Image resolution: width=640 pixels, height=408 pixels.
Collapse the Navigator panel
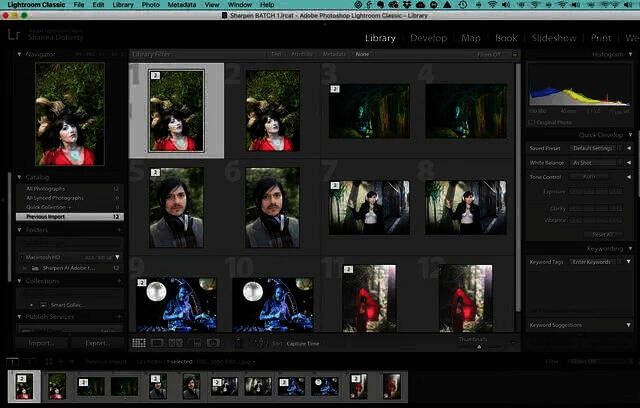(x=21, y=54)
